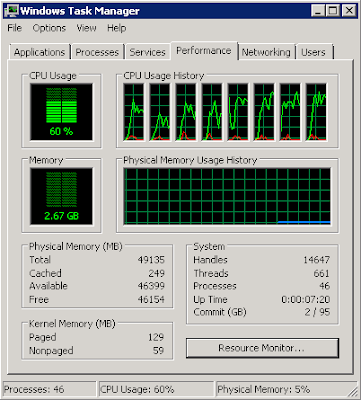Click the Total value 49135
Image resolution: width=361 pixels, height=400 pixels.
coord(151,260)
